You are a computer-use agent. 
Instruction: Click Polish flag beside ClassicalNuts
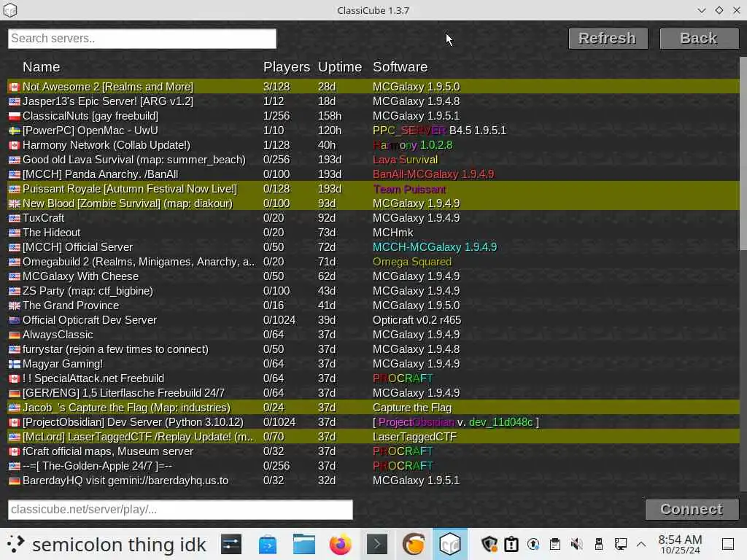pyautogui.click(x=15, y=116)
